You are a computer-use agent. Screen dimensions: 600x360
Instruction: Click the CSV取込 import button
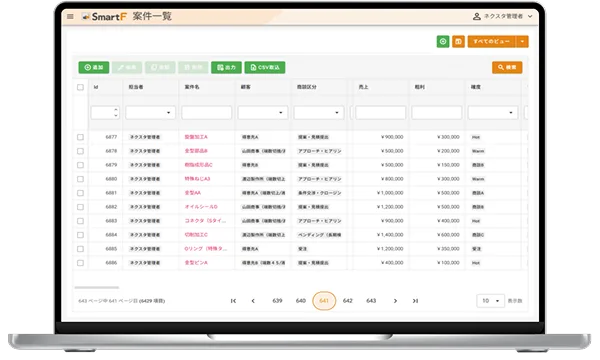coord(265,67)
